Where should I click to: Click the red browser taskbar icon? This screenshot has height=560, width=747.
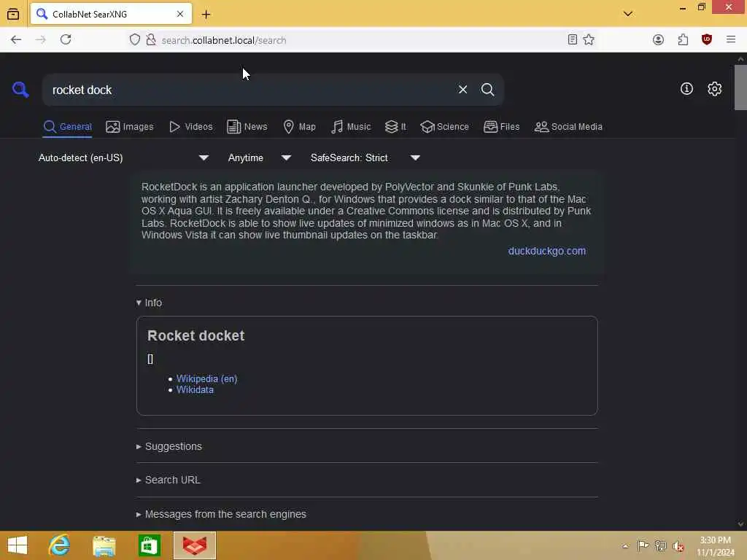195,545
